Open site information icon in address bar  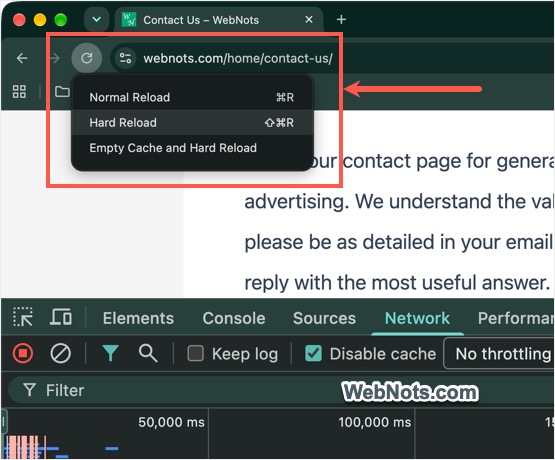[125, 58]
